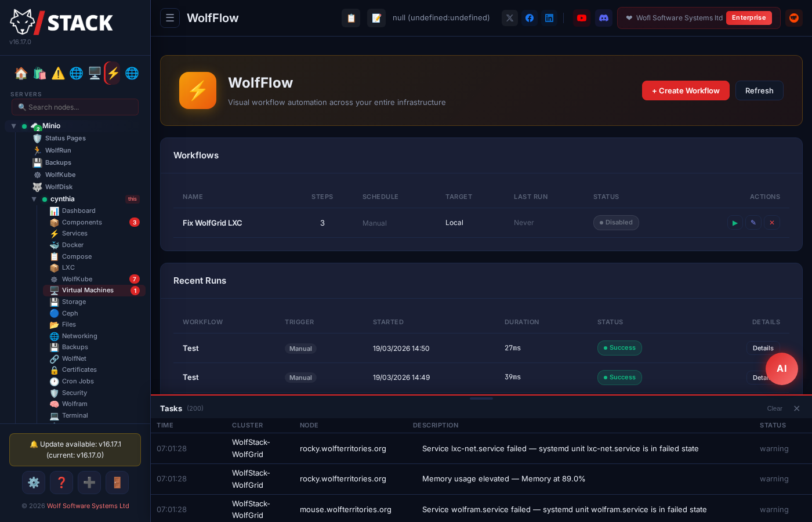The width and height of the screenshot is (812, 522).
Task: Open the settings gear at sidebar bottom
Action: [34, 483]
